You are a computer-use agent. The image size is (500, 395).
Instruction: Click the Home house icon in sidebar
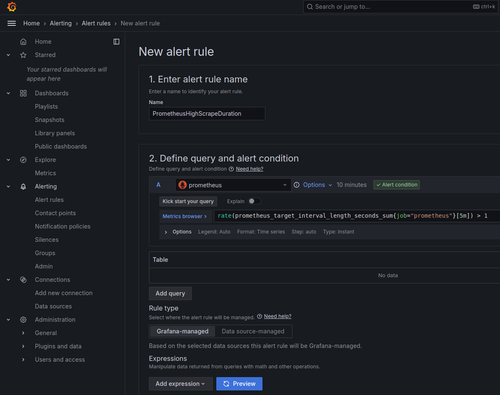23,42
